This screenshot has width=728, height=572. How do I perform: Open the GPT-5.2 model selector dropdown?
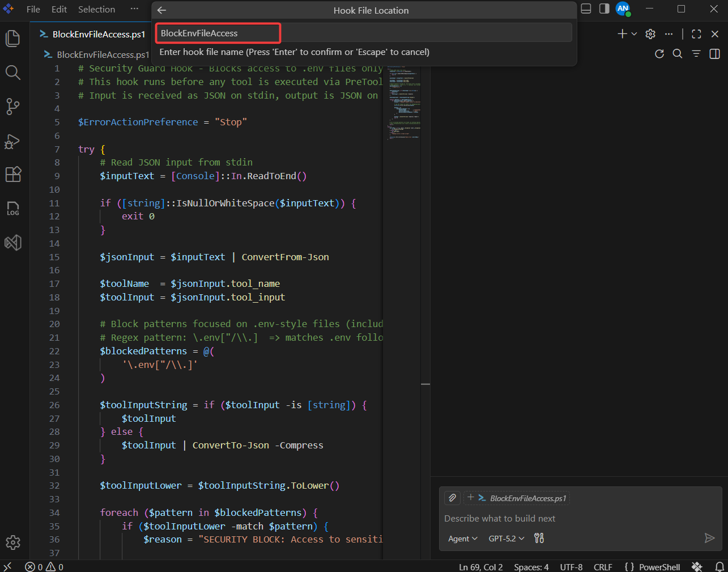505,538
